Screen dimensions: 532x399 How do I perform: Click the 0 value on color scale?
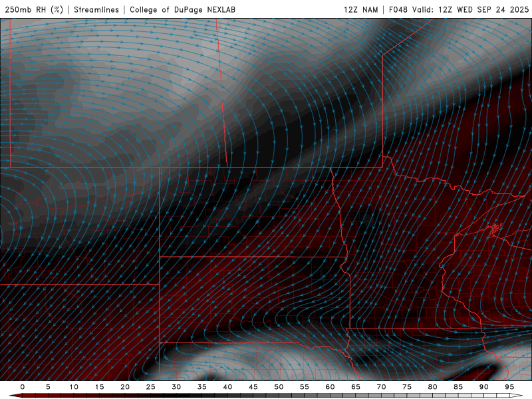tap(23, 387)
